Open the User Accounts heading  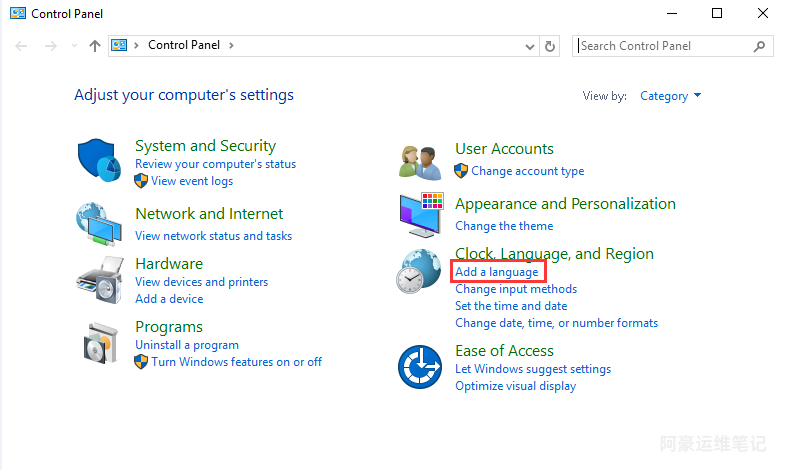click(504, 149)
